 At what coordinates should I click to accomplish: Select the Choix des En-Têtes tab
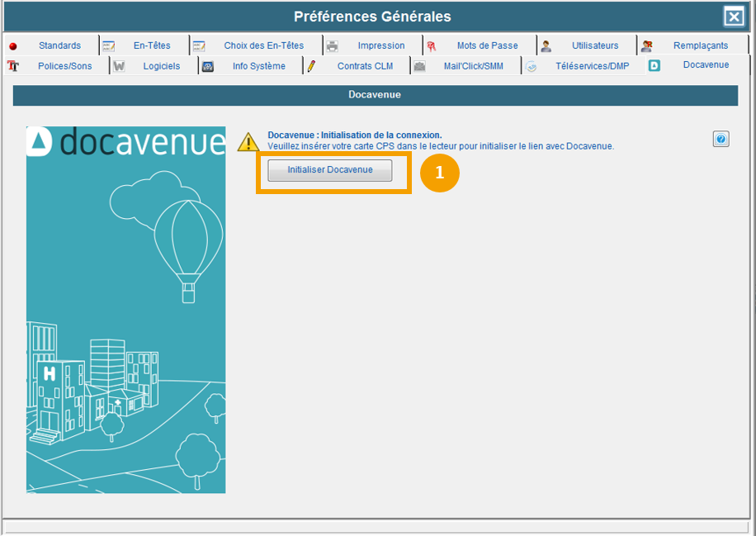pos(263,45)
